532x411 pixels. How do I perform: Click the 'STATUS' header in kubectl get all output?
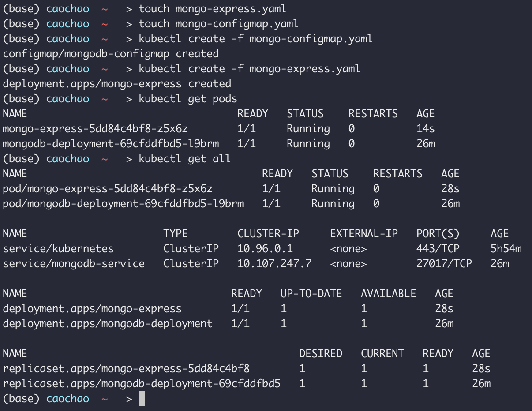click(330, 174)
